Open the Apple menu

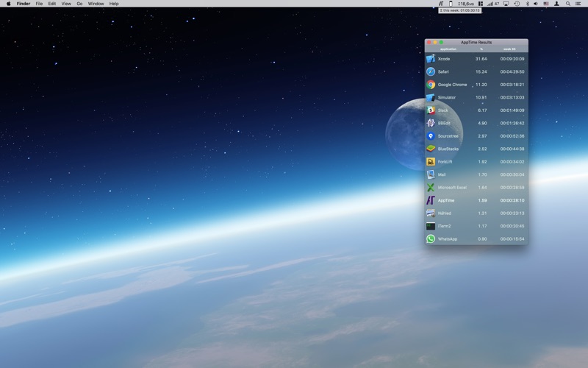[8, 4]
